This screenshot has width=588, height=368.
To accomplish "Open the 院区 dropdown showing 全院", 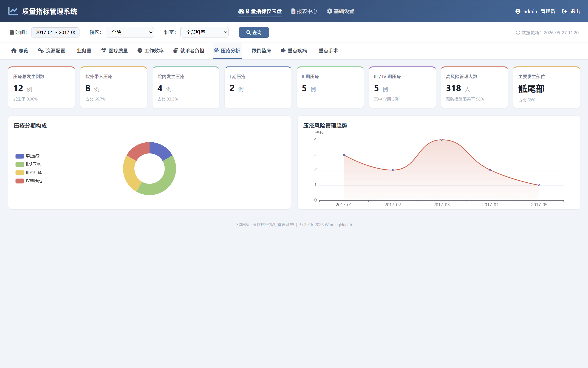I will [130, 32].
